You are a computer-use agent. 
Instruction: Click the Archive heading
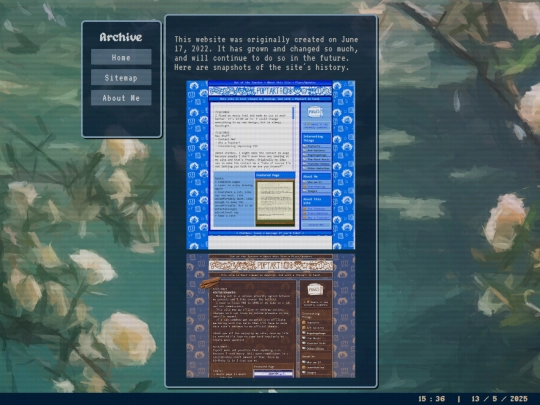tap(121, 37)
